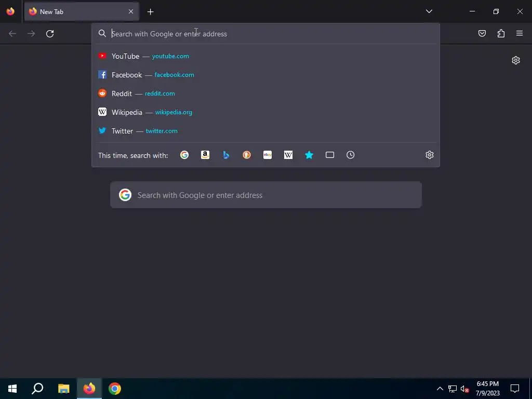Restore down the Firefox window

[x=496, y=11]
